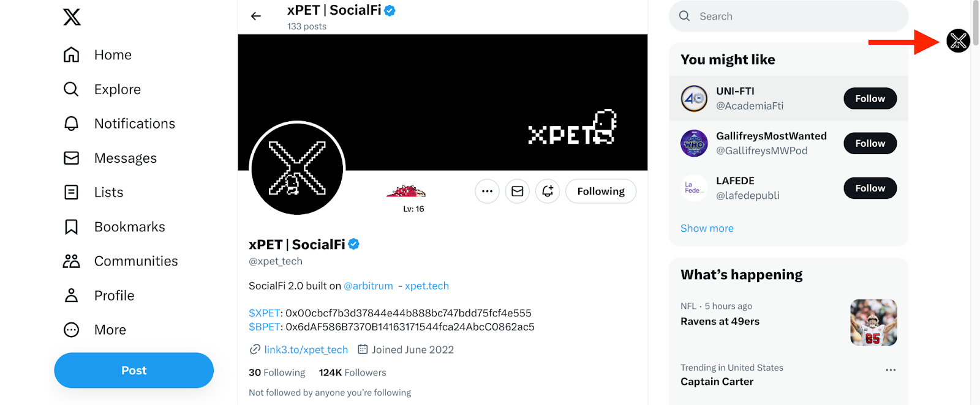Image resolution: width=980 pixels, height=405 pixels.
Task: Click the X logo at top left
Action: click(72, 17)
